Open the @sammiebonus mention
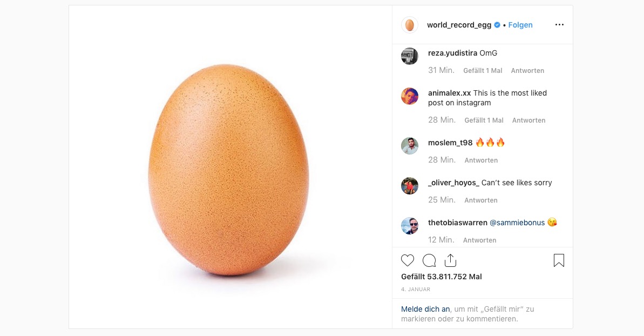 517,223
